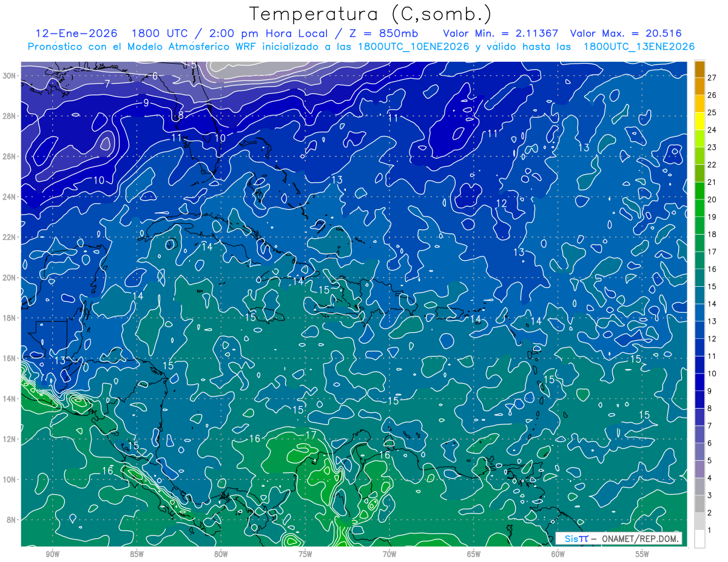
Task: Click the contour label "12" on the map
Action: tap(501, 203)
